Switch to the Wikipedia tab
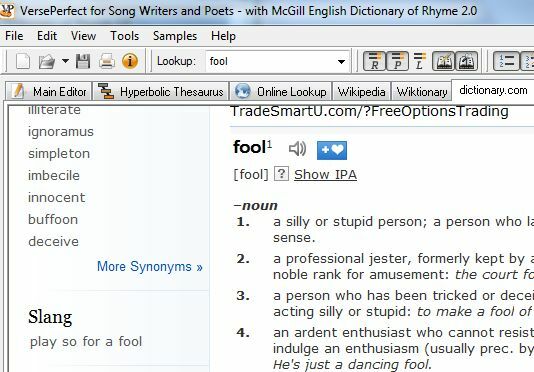Image resolution: width=534 pixels, height=372 pixels. pos(362,92)
